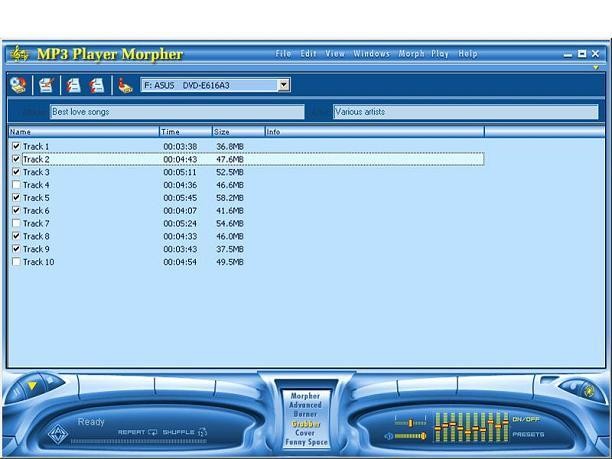Click the yellow round icon at bottom-right corner

click(589, 390)
